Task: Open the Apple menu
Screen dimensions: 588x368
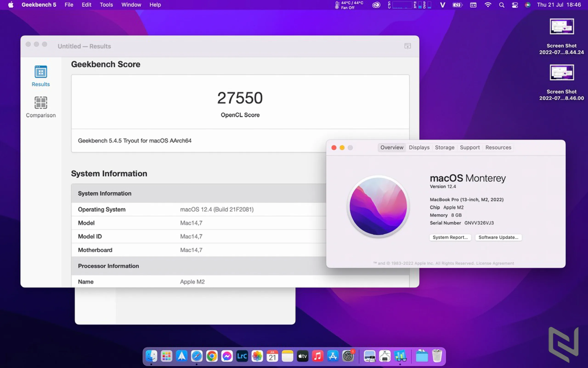Action: (11, 5)
